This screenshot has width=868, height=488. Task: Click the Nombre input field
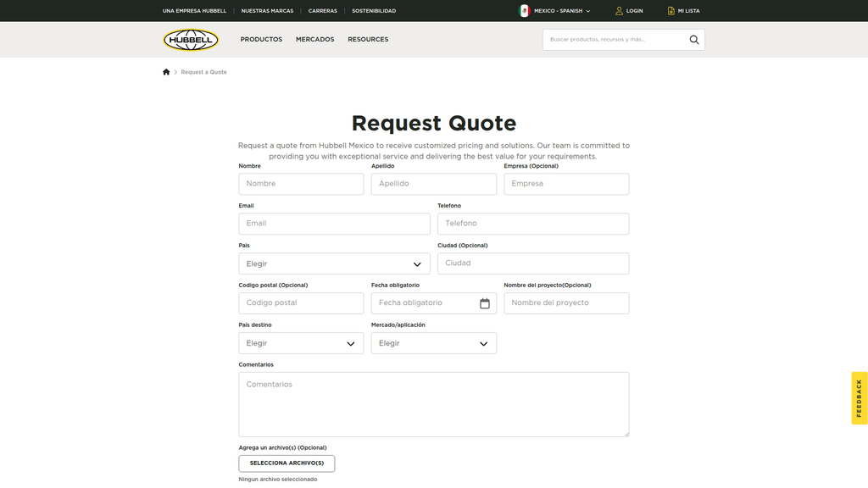[x=301, y=184]
